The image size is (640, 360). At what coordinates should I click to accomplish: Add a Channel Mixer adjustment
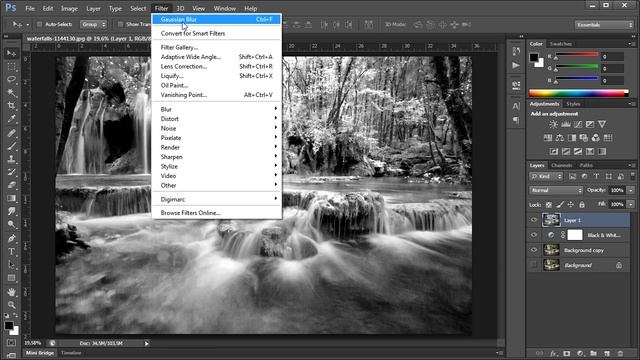tap(596, 138)
